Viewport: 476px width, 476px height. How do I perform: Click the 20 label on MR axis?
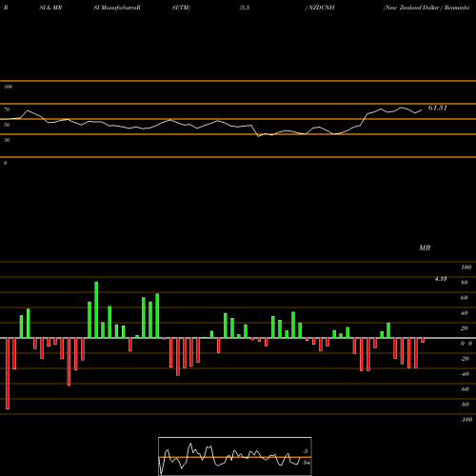465,328
